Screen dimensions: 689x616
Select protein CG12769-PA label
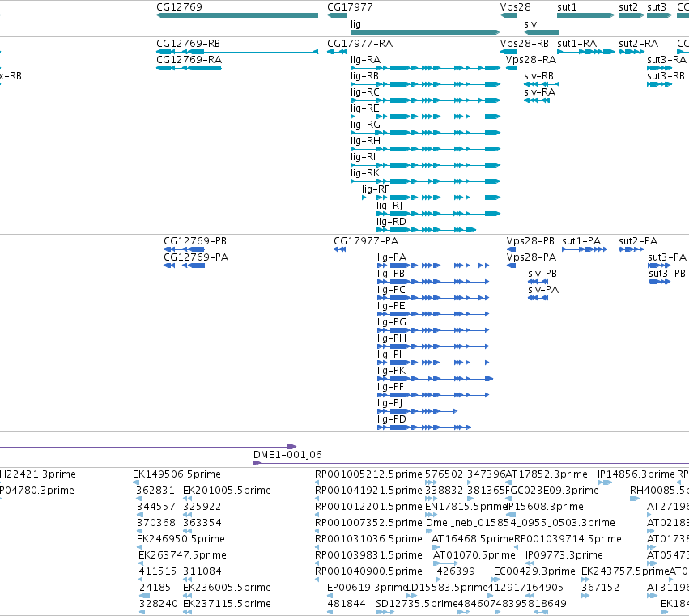point(196,257)
